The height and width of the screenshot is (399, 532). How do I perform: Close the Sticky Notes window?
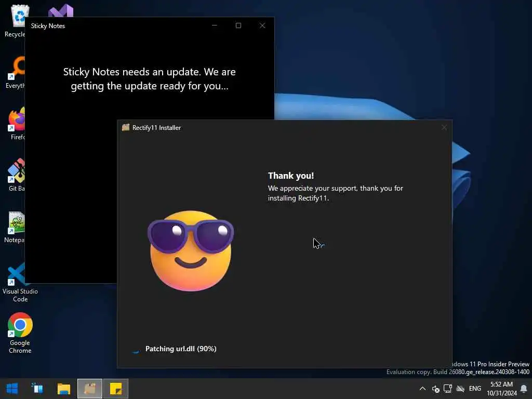point(262,25)
